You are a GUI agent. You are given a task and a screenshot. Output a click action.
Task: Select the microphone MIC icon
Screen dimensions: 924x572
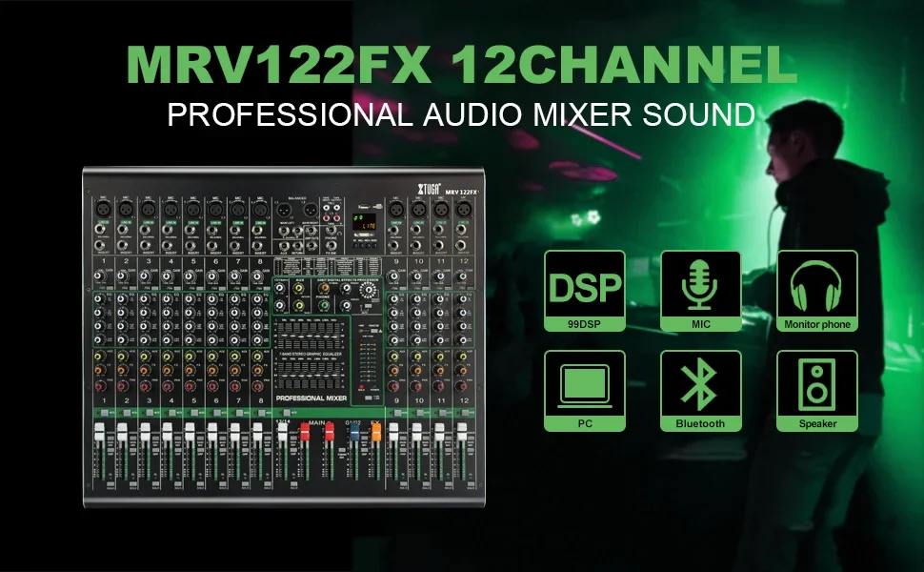pyautogui.click(x=701, y=290)
